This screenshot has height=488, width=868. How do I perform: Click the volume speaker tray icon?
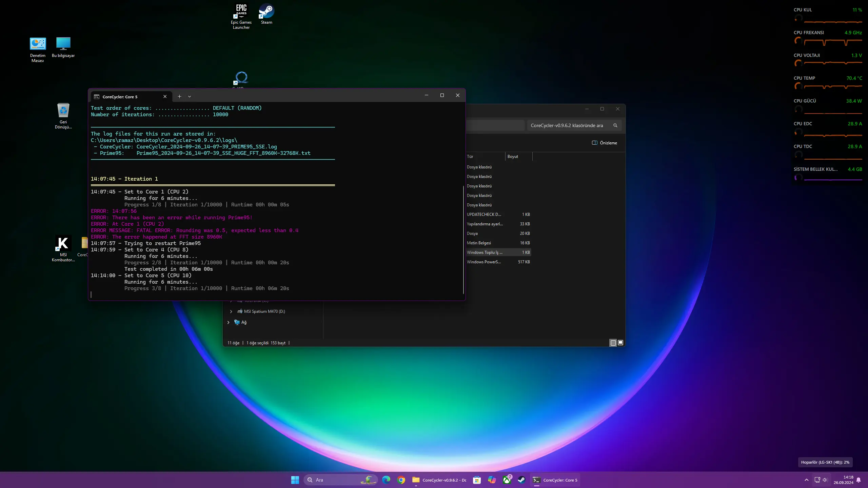tap(825, 480)
